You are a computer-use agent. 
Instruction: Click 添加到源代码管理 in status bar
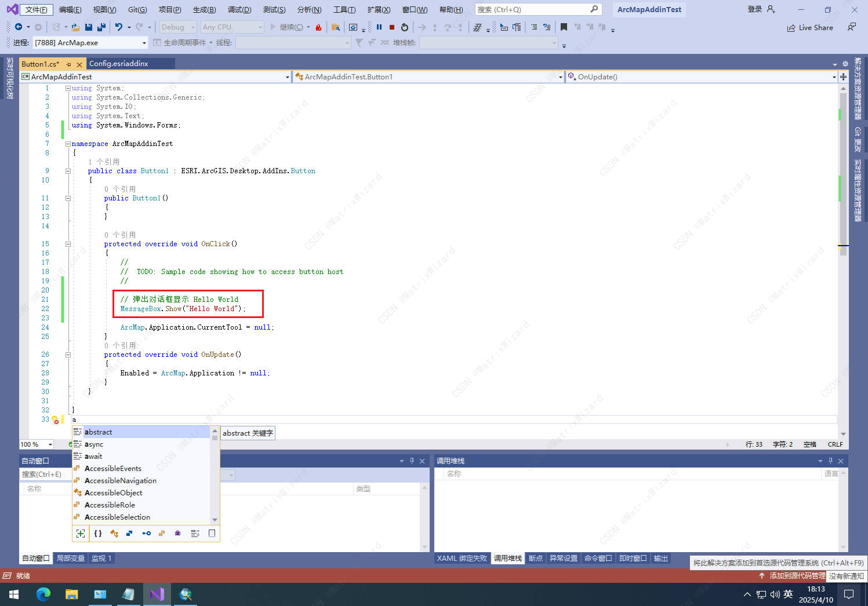point(792,576)
